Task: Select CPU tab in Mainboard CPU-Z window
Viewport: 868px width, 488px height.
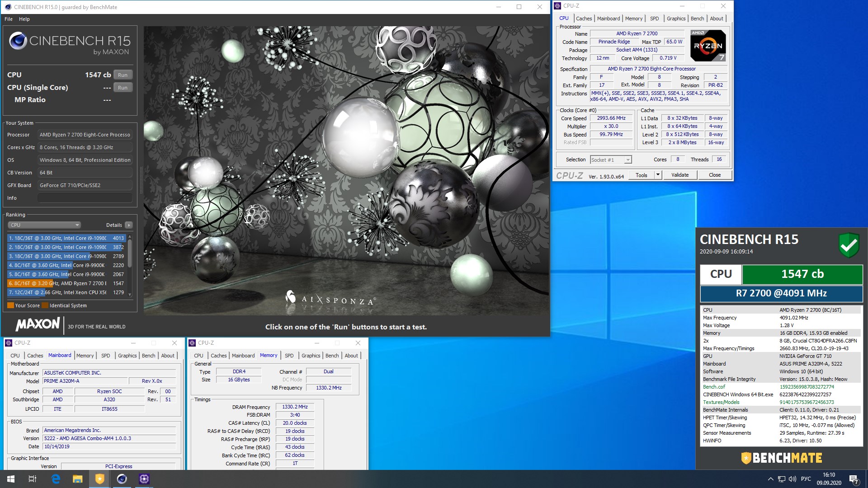Action: (x=15, y=356)
